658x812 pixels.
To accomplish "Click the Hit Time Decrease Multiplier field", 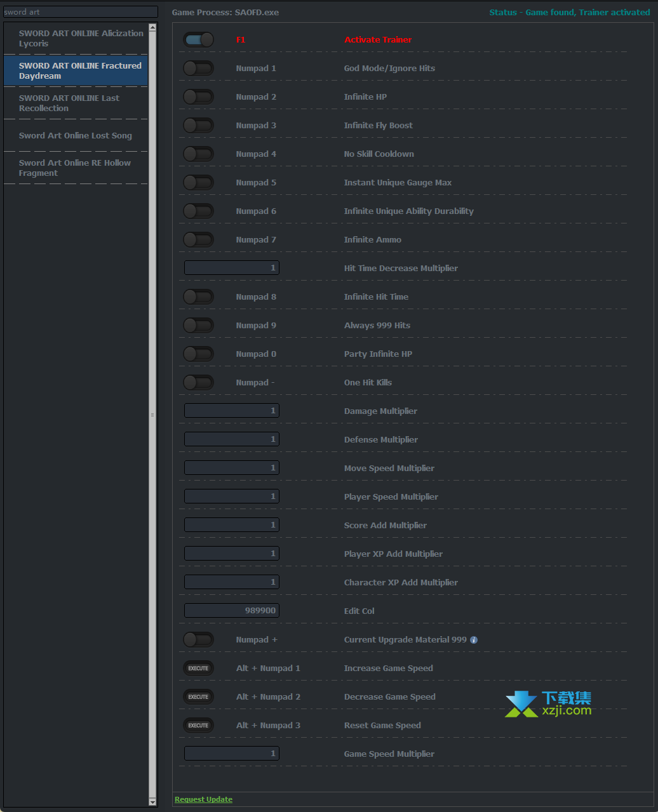I will point(231,268).
